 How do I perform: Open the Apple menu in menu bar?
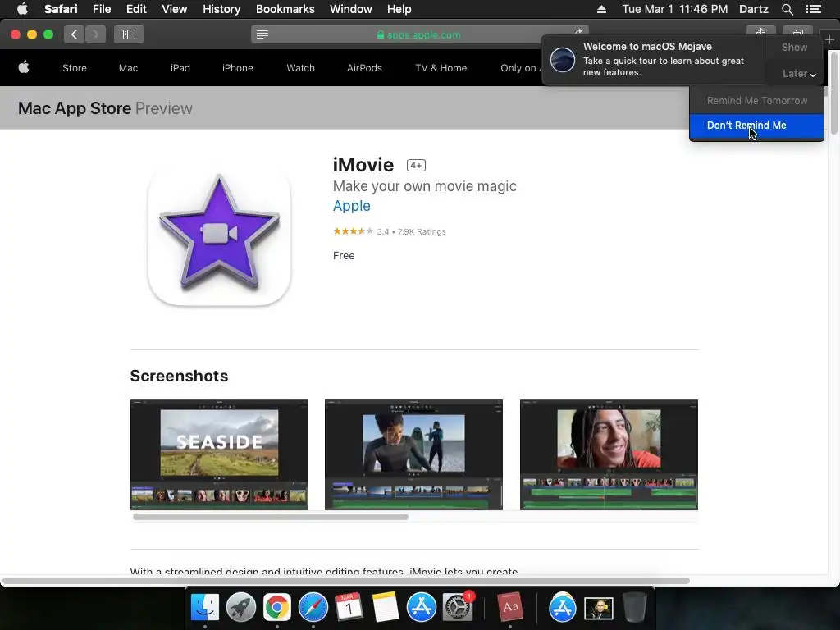coord(22,9)
